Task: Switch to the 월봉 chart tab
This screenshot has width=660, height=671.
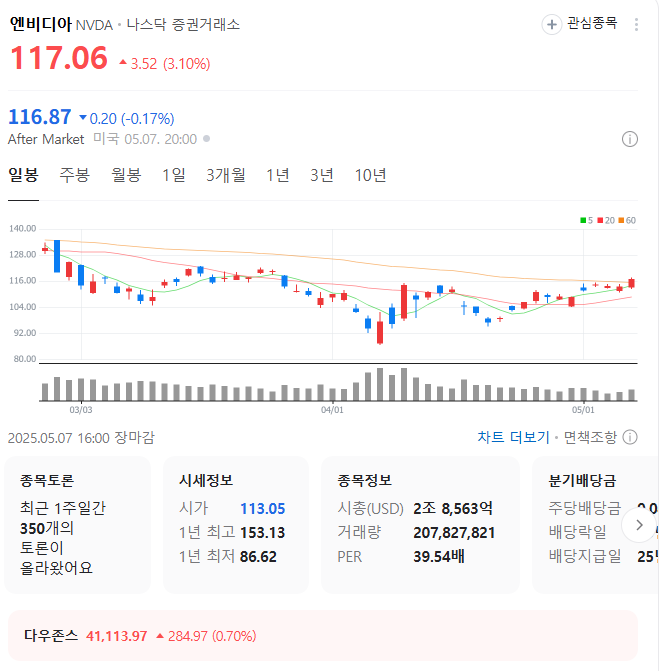Action: point(126,175)
